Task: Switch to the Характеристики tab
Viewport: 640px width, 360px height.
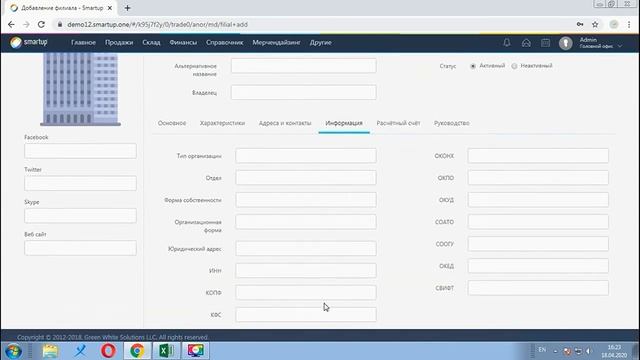Action: point(222,123)
